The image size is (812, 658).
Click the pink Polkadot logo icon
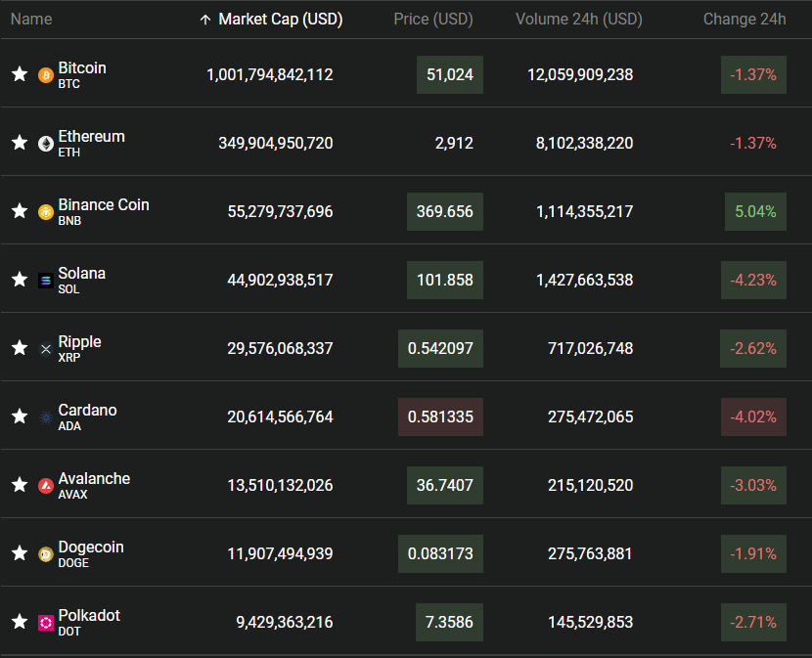pos(46,622)
